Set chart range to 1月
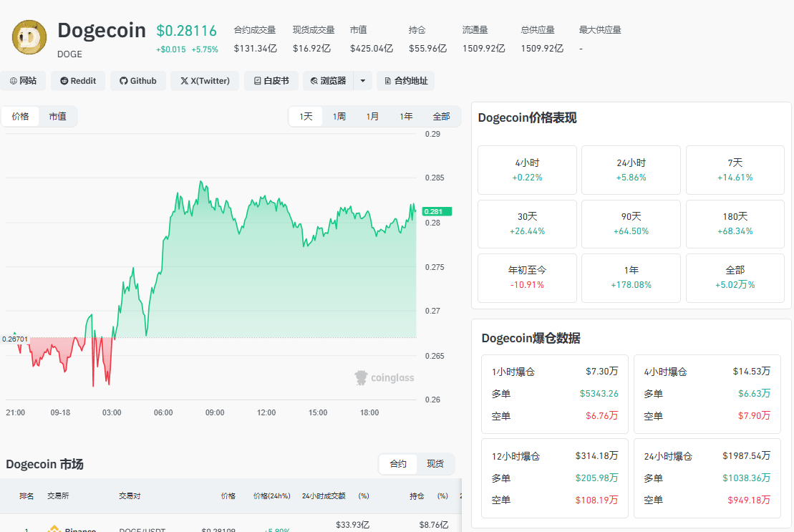 click(x=373, y=117)
